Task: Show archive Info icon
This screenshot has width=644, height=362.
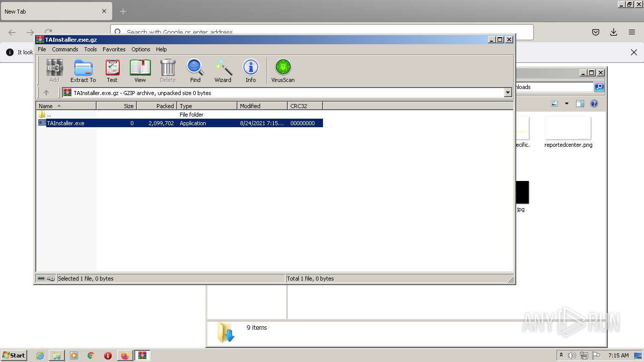Action: click(x=251, y=71)
